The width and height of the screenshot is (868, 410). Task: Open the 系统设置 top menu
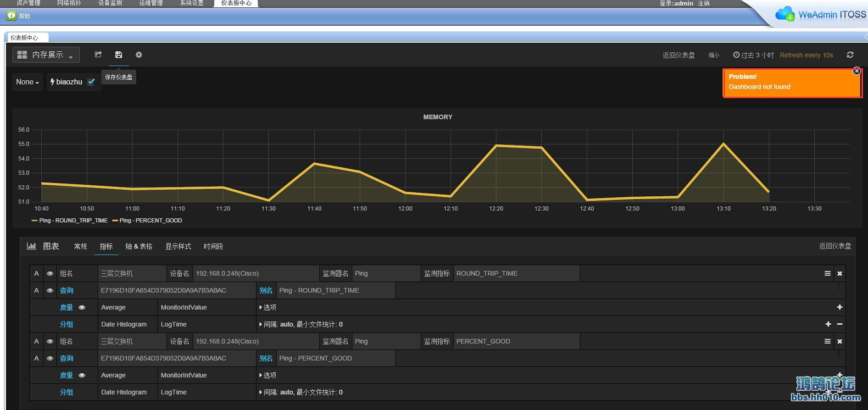click(x=192, y=3)
